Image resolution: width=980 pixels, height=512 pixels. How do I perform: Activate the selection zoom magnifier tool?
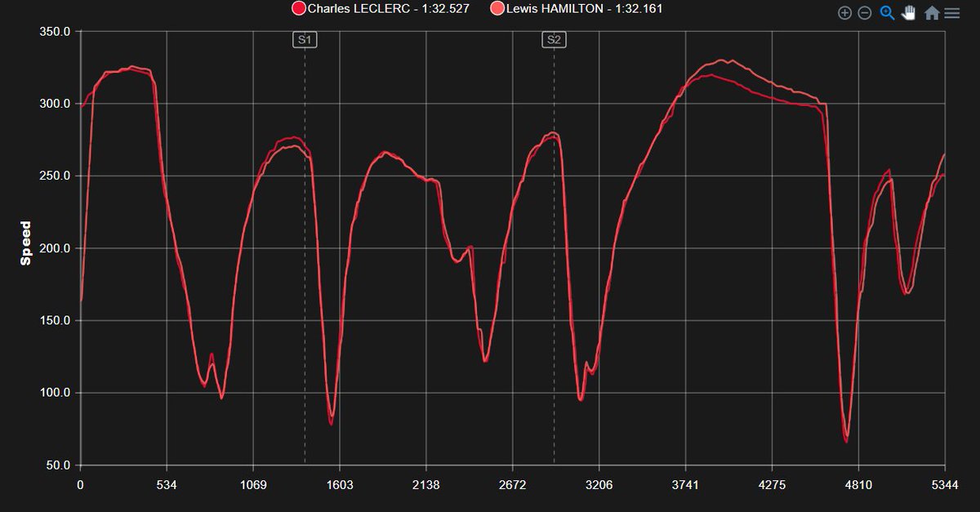click(887, 13)
